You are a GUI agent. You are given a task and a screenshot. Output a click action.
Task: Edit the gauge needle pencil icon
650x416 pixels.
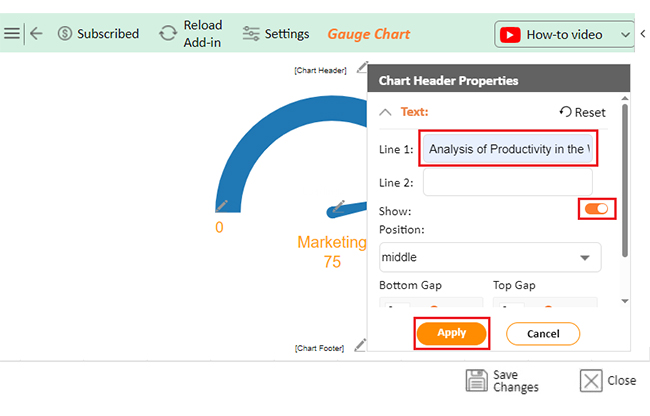point(339,206)
